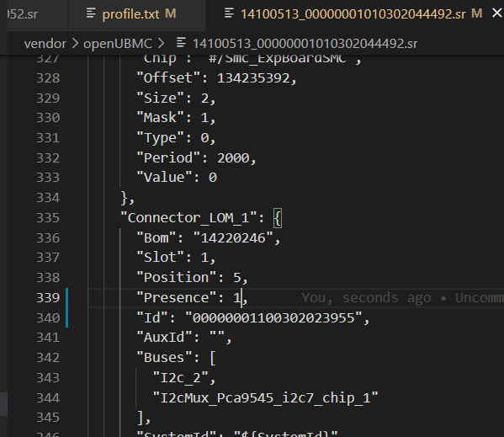Close the 14100513_00000001010302044492.sr editor tab

coord(497,13)
